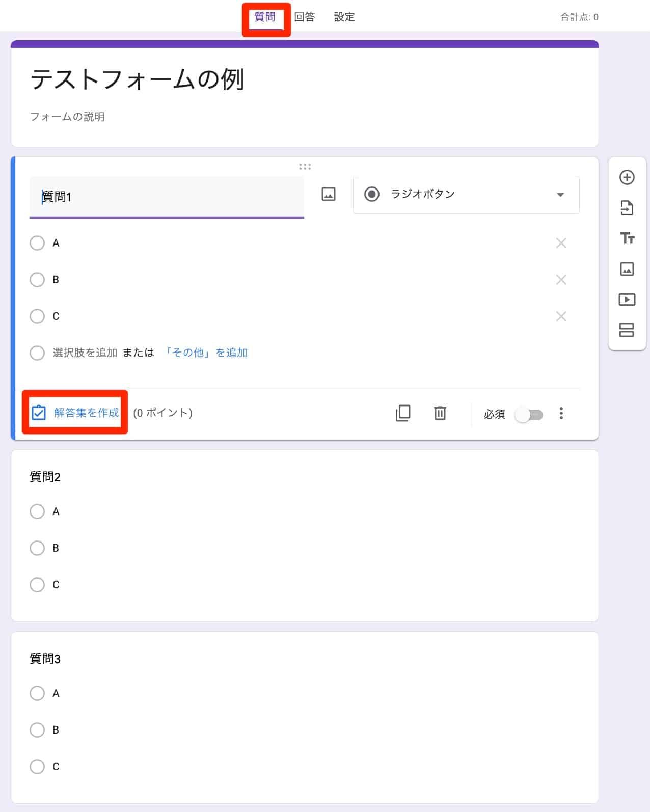Click the form title テストフォームの例
Viewport: 650px width, 812px height.
click(x=138, y=79)
